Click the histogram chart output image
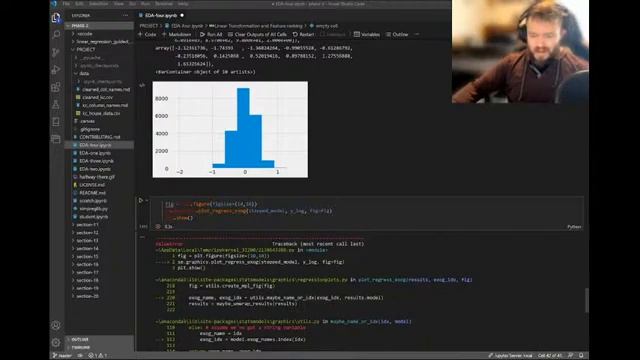This screenshot has height=360, width=640. pos(230,129)
